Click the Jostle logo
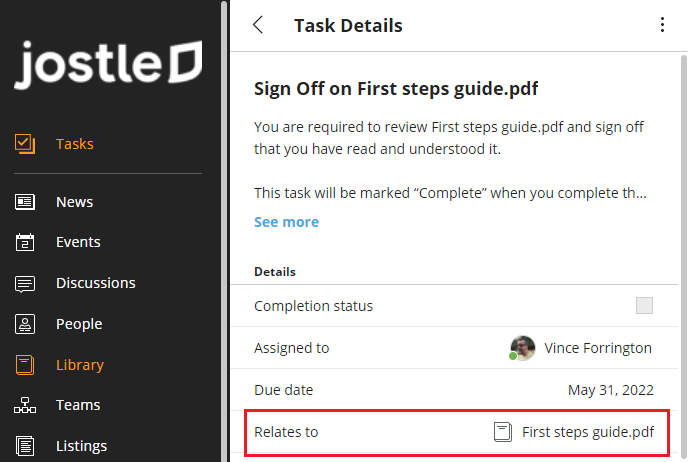 tap(107, 66)
